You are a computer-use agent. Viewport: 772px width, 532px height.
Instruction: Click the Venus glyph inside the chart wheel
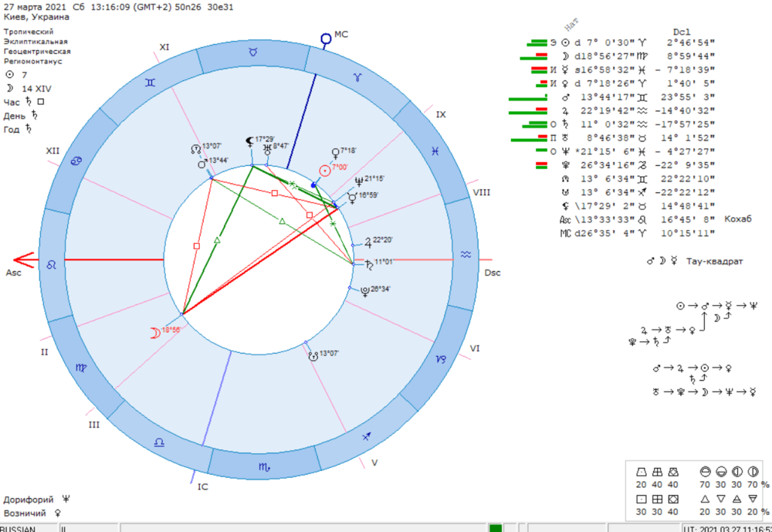336,153
